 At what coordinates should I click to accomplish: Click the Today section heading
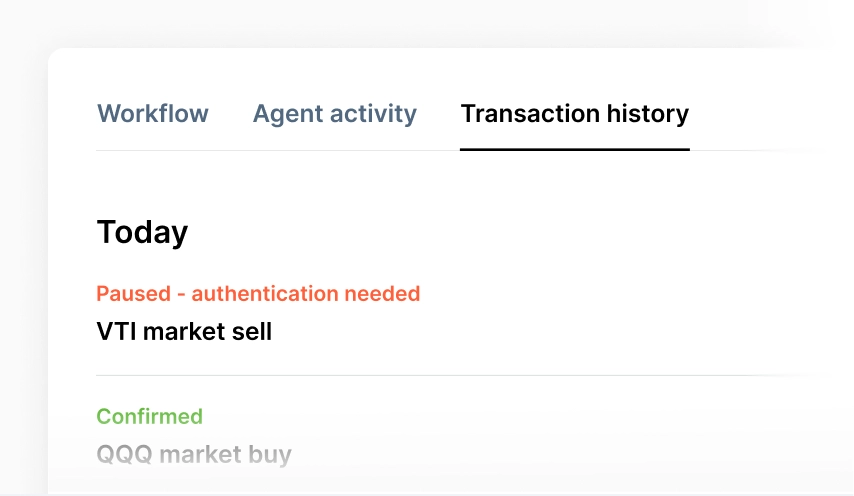[142, 232]
